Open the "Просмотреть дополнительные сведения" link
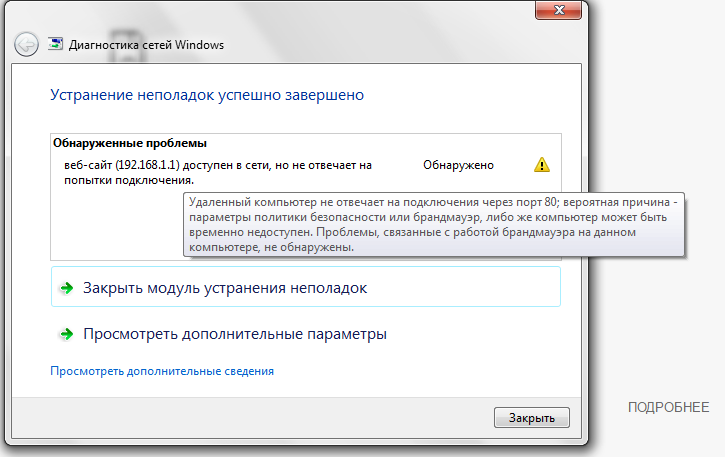The width and height of the screenshot is (725, 457). tap(162, 371)
